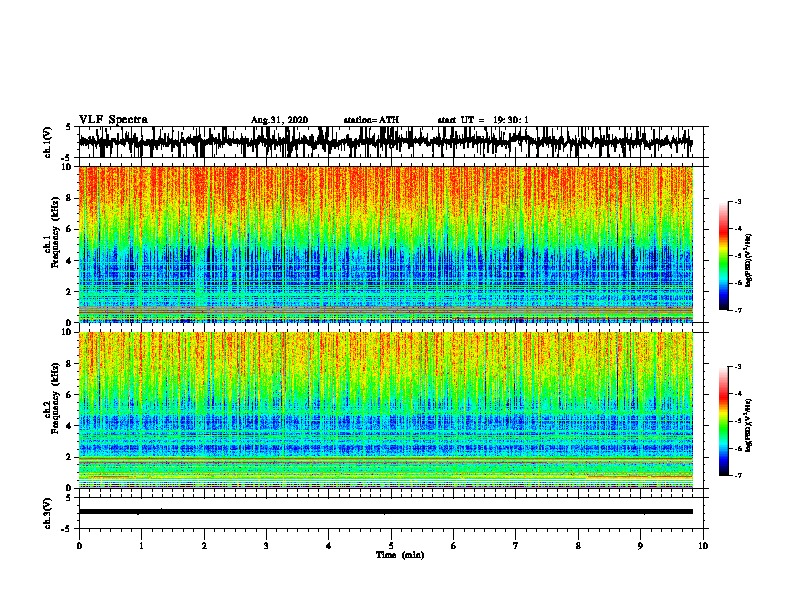Click time-axis tick label "3"
Screen dimensions: 792x612
click(266, 546)
